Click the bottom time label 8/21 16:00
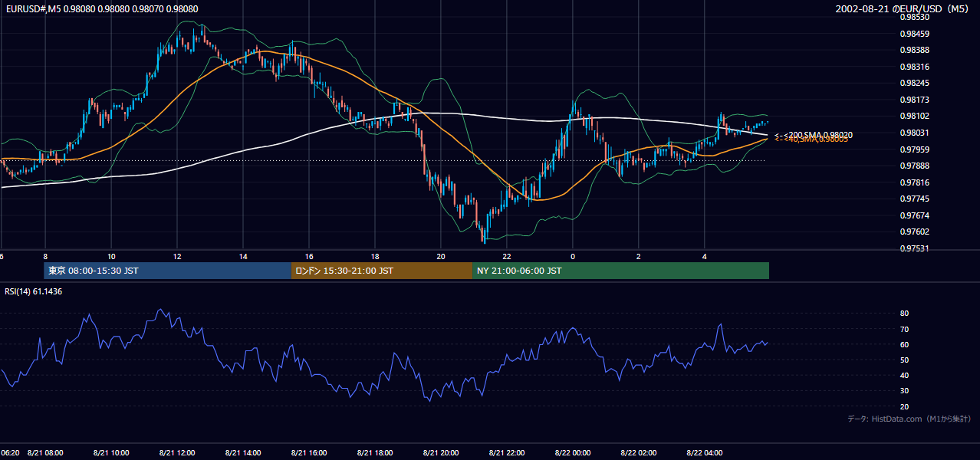This screenshot has height=460, width=980. point(309,453)
